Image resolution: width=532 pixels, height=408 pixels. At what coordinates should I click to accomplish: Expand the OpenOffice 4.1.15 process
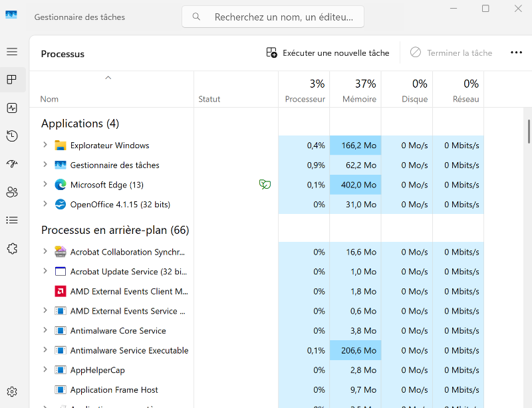click(45, 204)
